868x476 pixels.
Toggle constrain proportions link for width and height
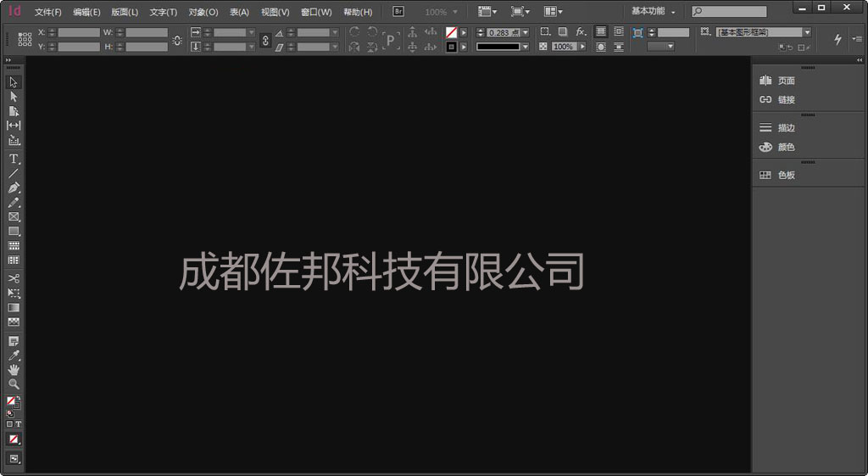176,40
